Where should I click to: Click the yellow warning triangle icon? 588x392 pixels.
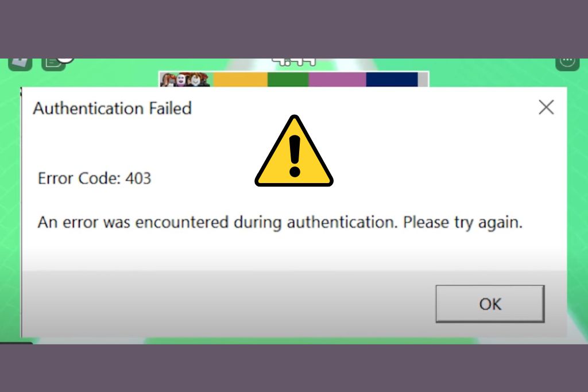pos(294,151)
